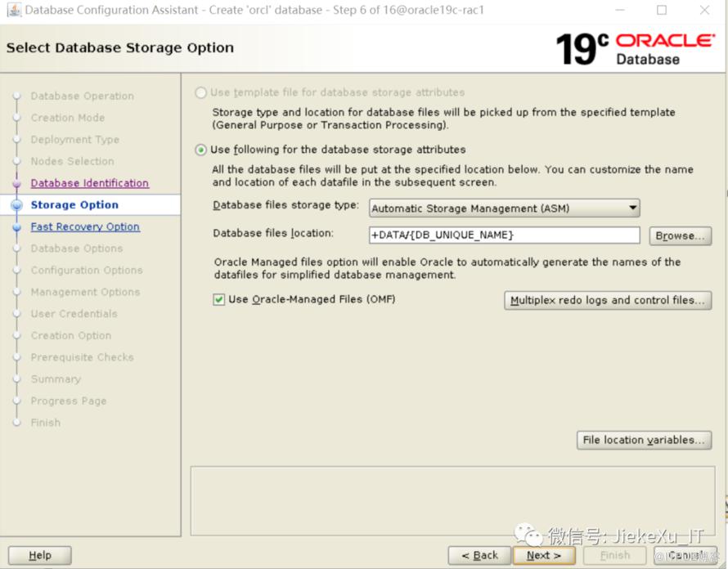
Task: Click the Browse button
Action: click(680, 235)
